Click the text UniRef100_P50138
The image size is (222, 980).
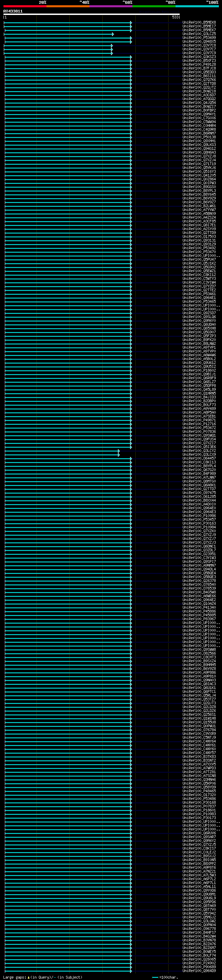pos(199,137)
